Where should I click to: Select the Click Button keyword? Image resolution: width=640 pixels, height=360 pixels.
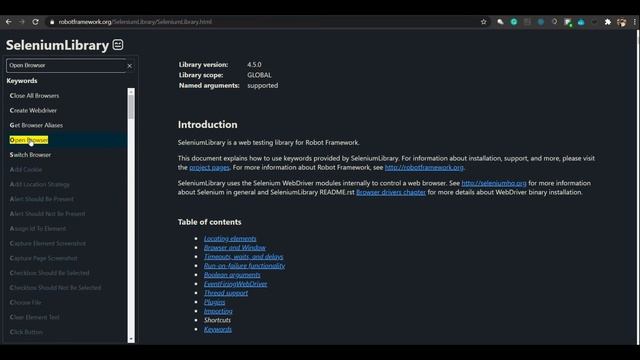[x=26, y=332]
